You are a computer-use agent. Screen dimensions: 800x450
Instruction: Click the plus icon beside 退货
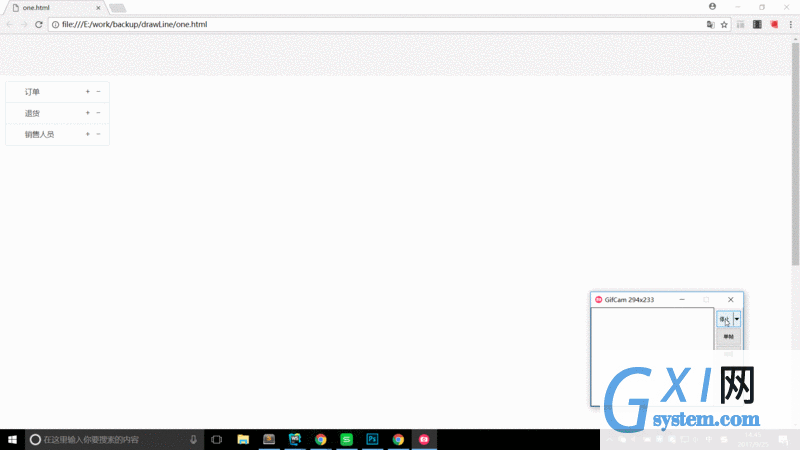(88, 113)
